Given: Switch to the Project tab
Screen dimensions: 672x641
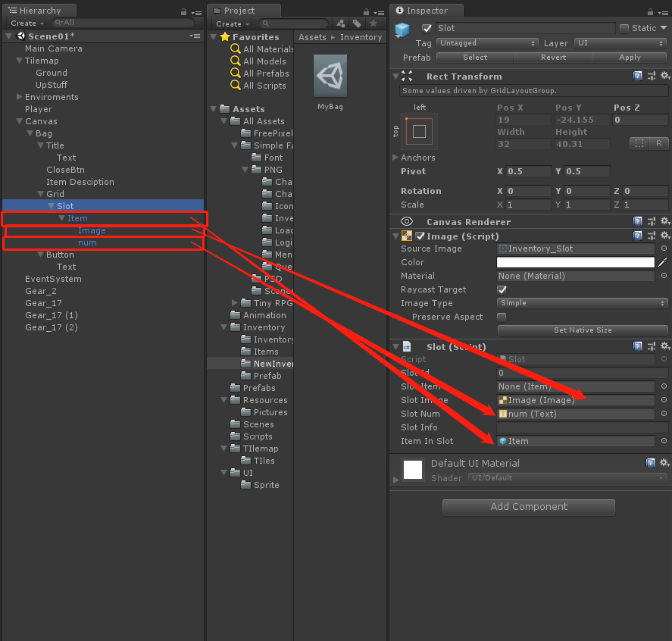Looking at the screenshot, I should click(244, 11).
